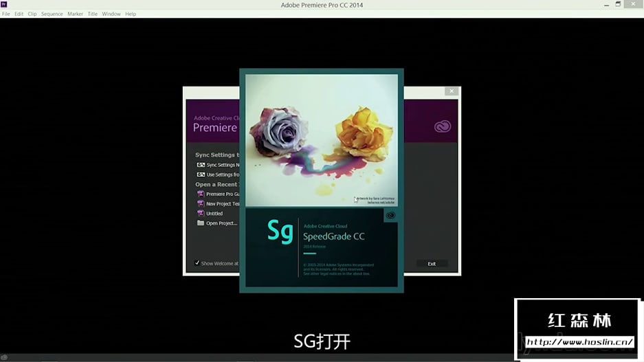Open the Window menu
The height and width of the screenshot is (362, 644).
click(x=111, y=14)
